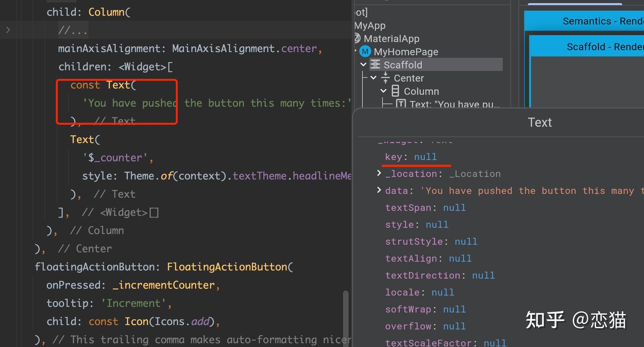Click the "overflow: null" property row
This screenshot has height=347, width=644.
point(425,326)
